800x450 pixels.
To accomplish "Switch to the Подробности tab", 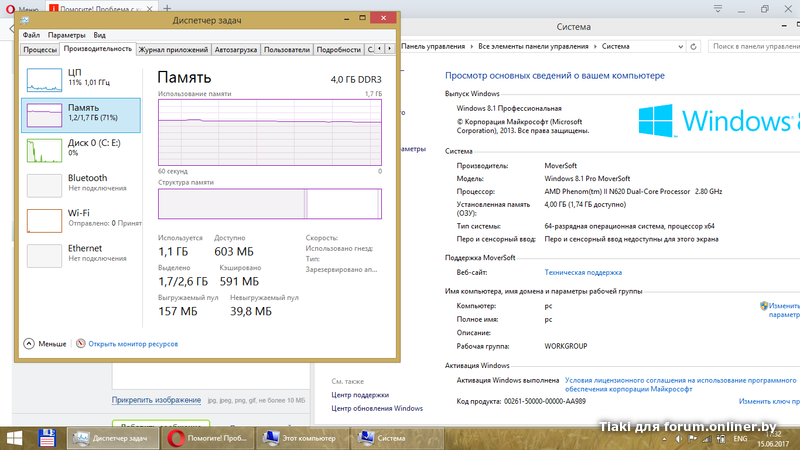I will [339, 49].
